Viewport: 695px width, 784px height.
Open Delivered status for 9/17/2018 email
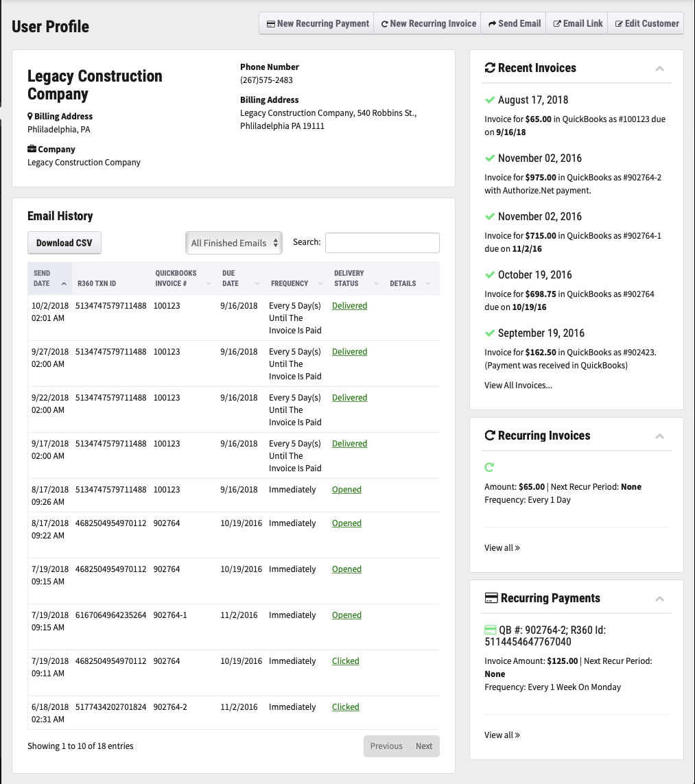[349, 444]
